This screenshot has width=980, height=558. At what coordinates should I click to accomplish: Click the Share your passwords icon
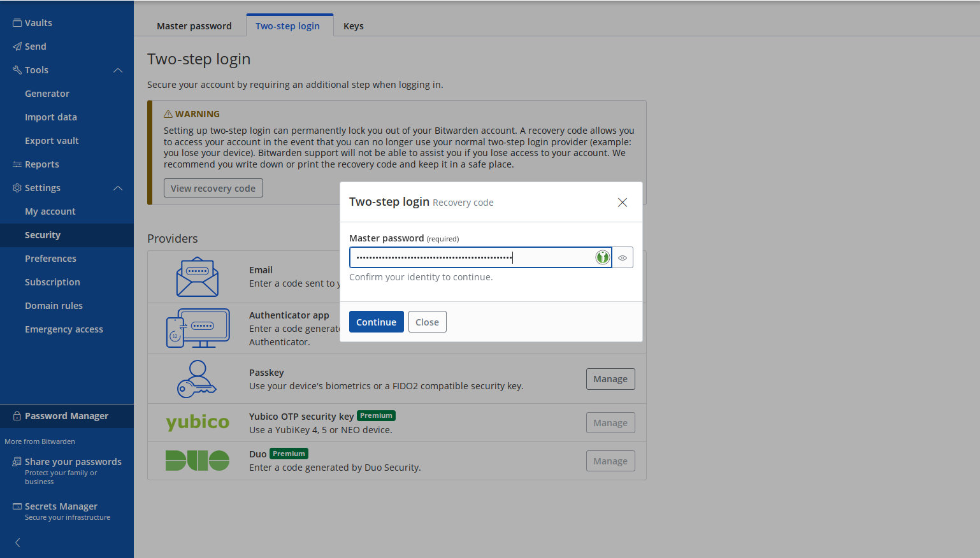pyautogui.click(x=17, y=462)
